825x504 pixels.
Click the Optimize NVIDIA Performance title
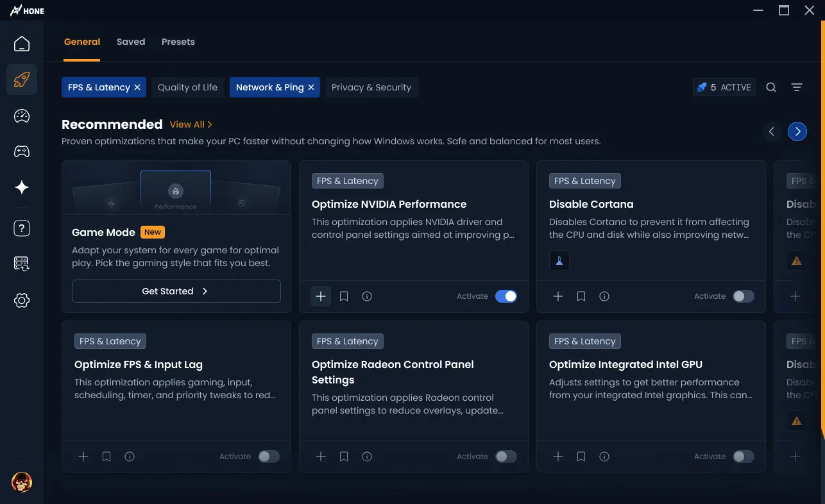pos(389,204)
